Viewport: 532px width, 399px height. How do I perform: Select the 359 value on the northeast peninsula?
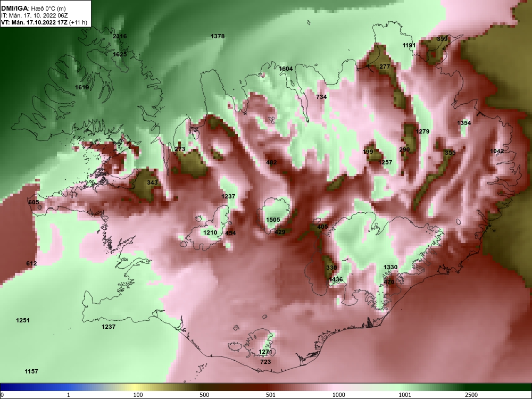442,39
